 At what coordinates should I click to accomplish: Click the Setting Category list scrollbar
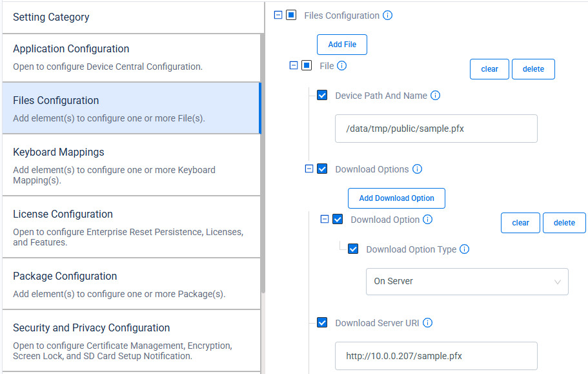point(263,163)
